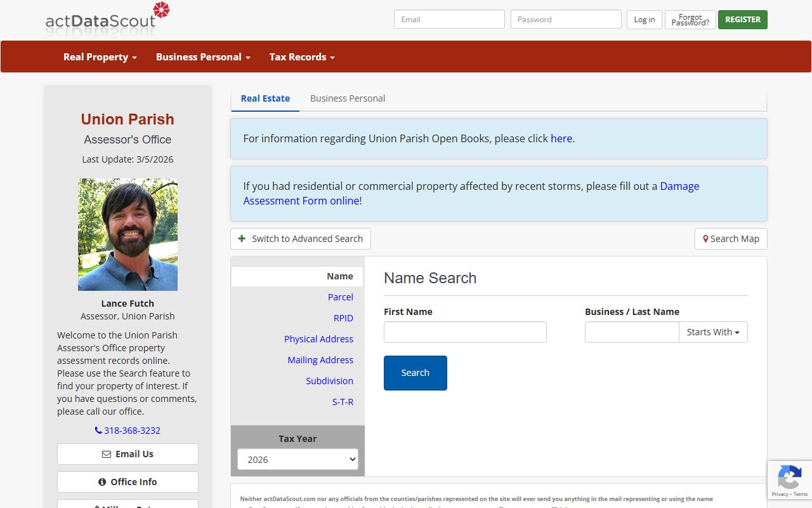
Task: Select the S-T-R search option
Action: [343, 402]
